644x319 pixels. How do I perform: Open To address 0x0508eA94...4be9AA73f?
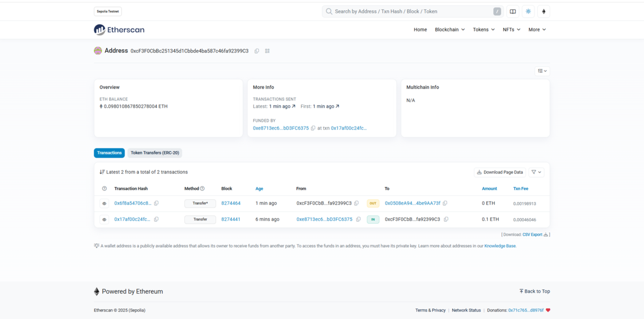coord(413,203)
